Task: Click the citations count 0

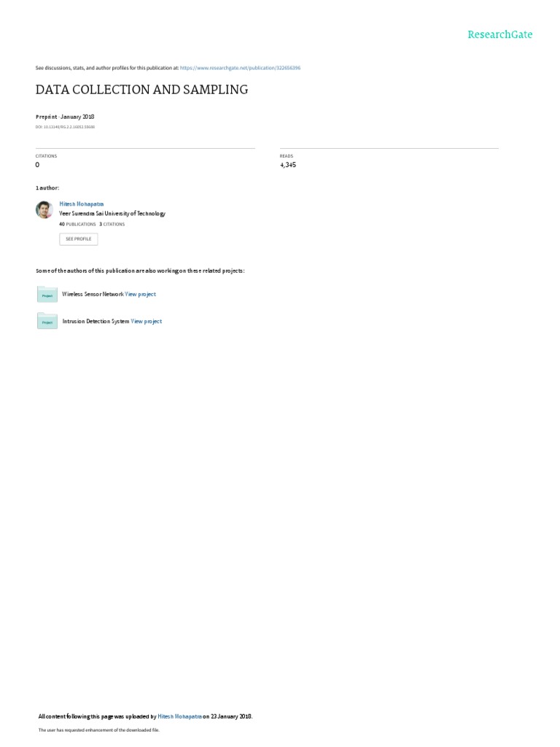Action: [x=37, y=165]
